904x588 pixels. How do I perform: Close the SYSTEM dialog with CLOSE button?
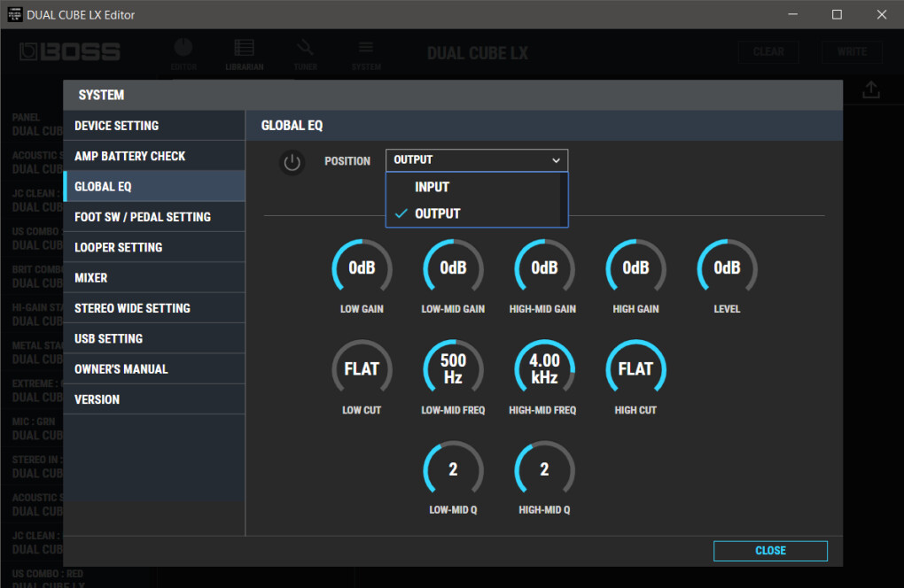pyautogui.click(x=770, y=551)
